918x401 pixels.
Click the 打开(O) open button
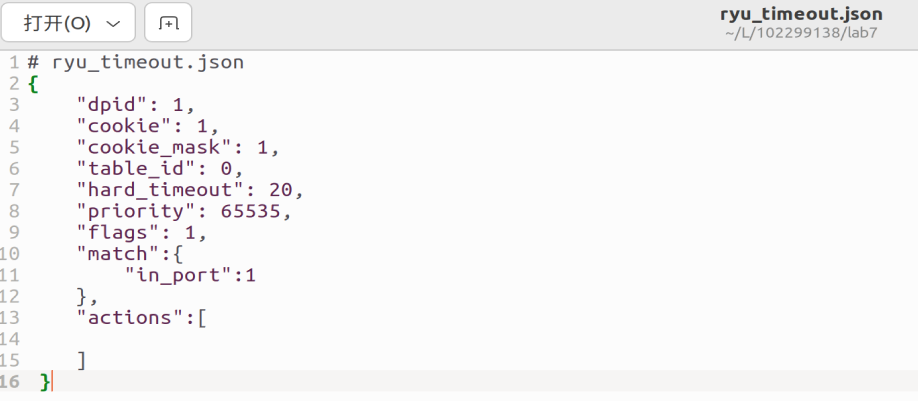pyautogui.click(x=56, y=23)
